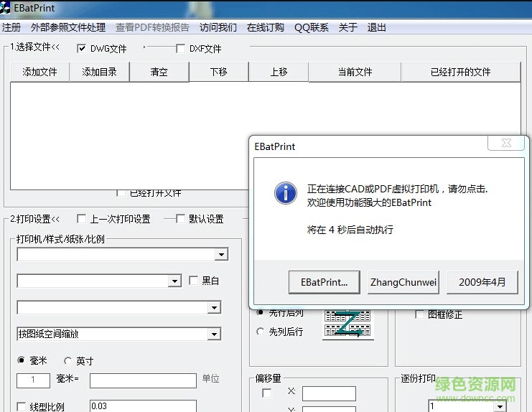
Task: Toggle the 偏移量 checkbox
Action: click(267, 393)
